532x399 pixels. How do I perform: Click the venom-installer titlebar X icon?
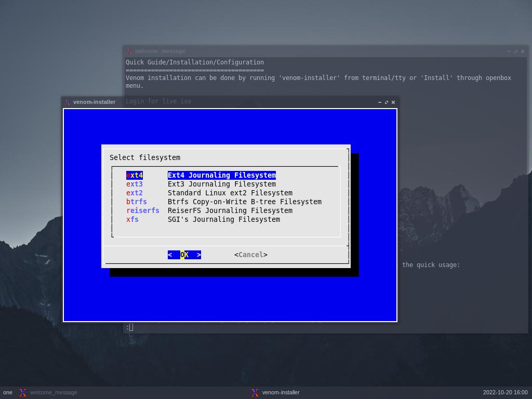68,102
